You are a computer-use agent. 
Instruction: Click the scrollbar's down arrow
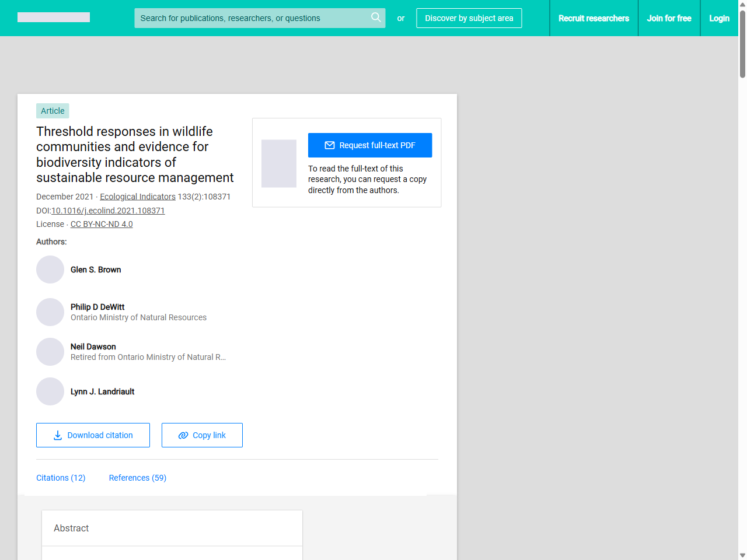click(x=742, y=555)
